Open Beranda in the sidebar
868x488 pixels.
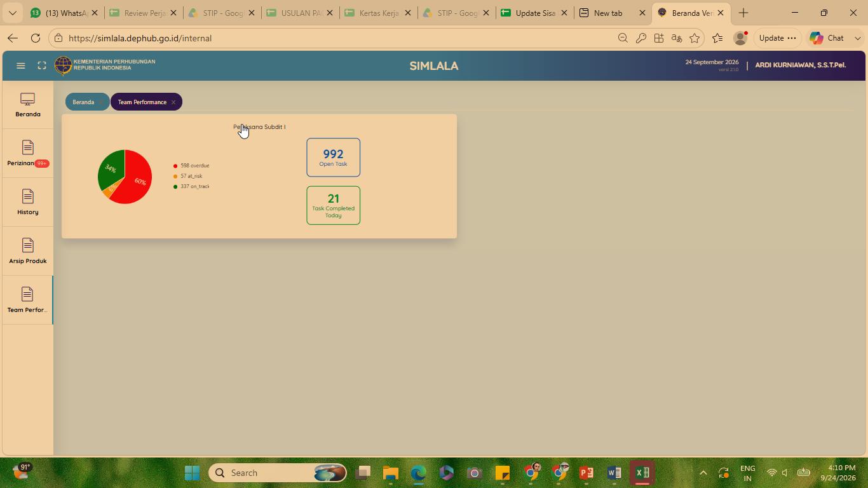28,105
